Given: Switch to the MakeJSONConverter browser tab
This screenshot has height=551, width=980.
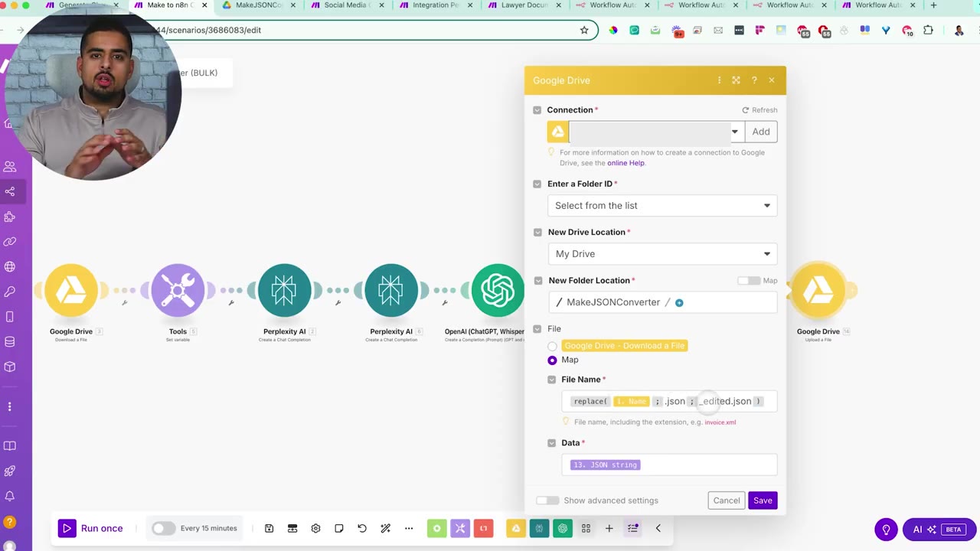Looking at the screenshot, I should pos(257,5).
